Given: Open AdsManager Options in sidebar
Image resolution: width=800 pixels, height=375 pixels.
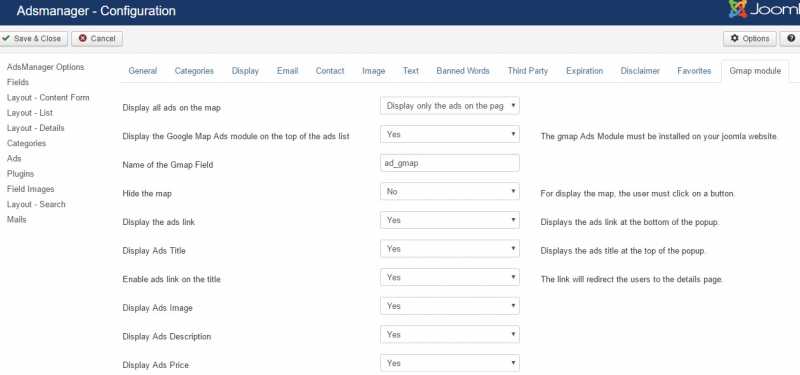Looking at the screenshot, I should click(46, 67).
